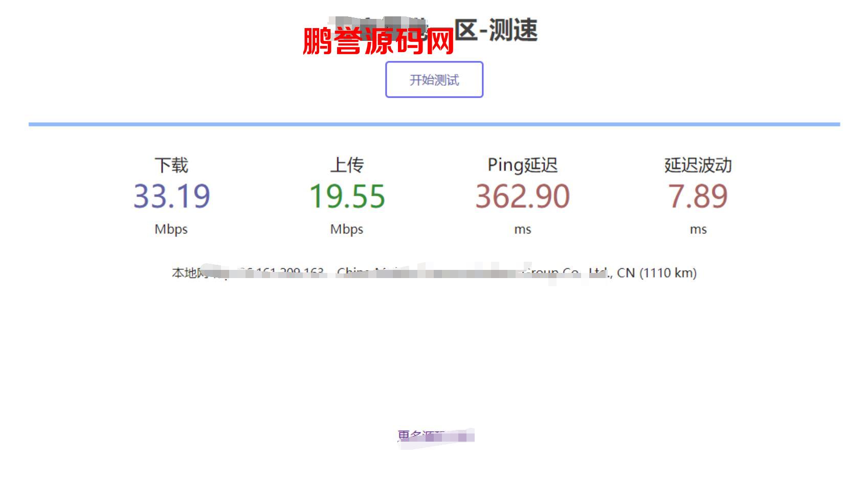Click the ms unit under jitter value
The width and height of the screenshot is (868, 481).
[x=698, y=230]
